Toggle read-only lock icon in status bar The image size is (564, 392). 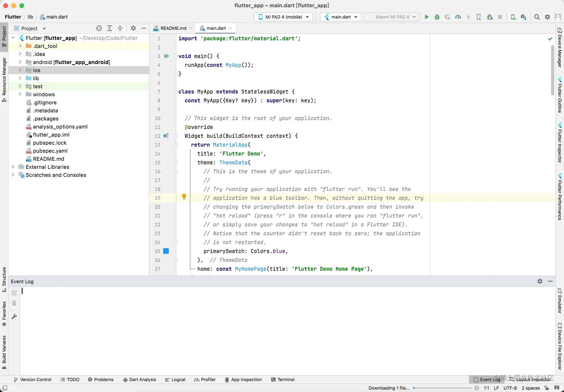tap(546, 388)
